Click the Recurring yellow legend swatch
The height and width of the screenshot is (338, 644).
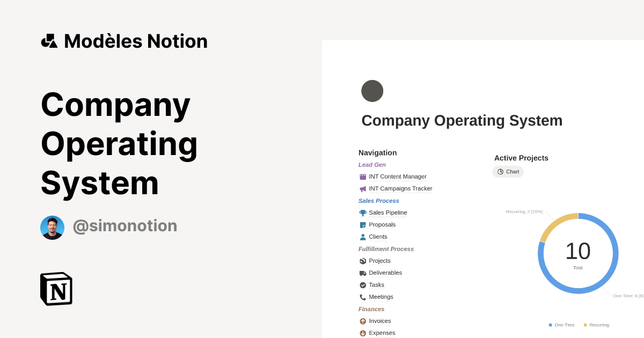pos(585,325)
